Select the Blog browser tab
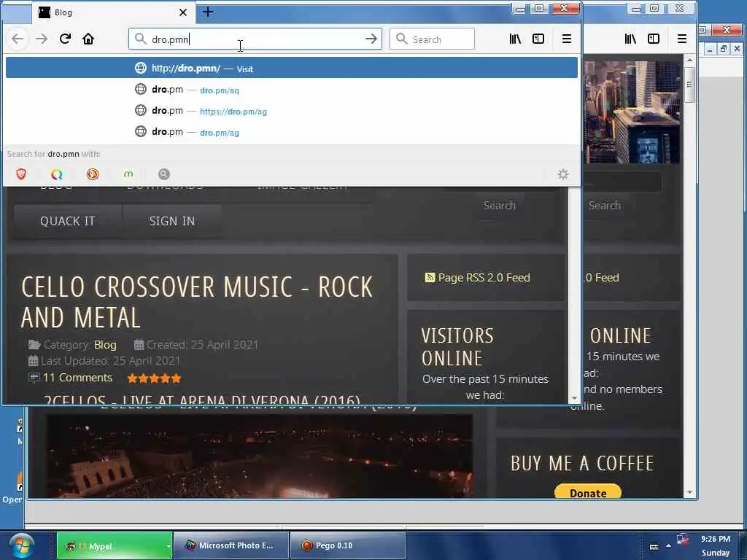This screenshot has height=560, width=747. (113, 12)
